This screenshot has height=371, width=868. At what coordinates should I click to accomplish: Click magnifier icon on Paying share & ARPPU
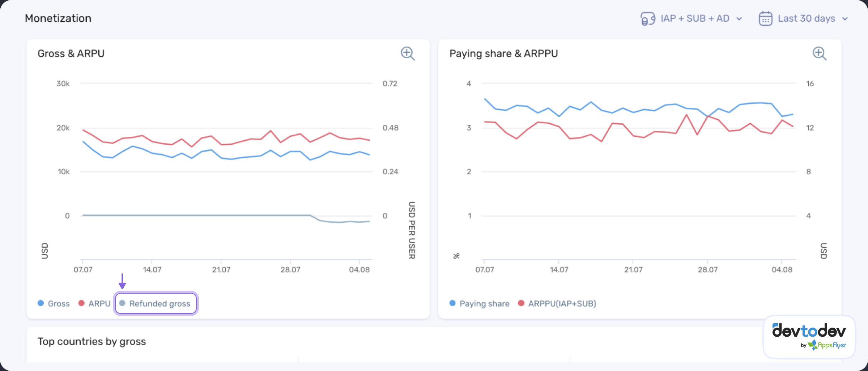tap(819, 54)
